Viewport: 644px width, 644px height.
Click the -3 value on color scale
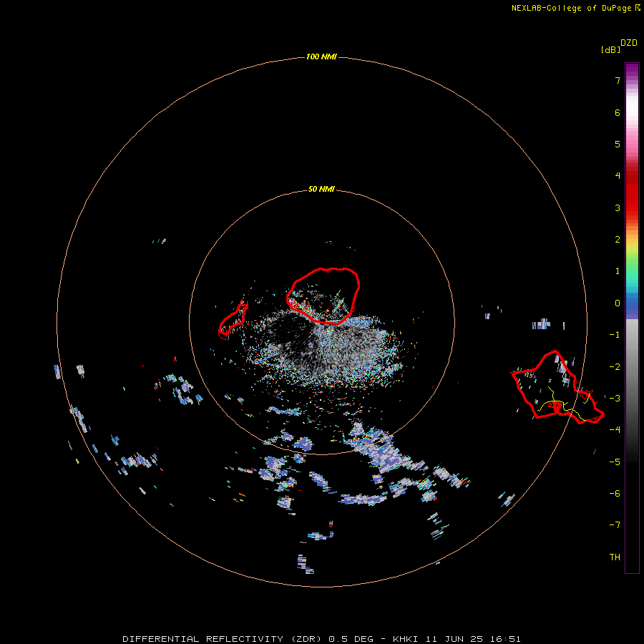(x=615, y=399)
